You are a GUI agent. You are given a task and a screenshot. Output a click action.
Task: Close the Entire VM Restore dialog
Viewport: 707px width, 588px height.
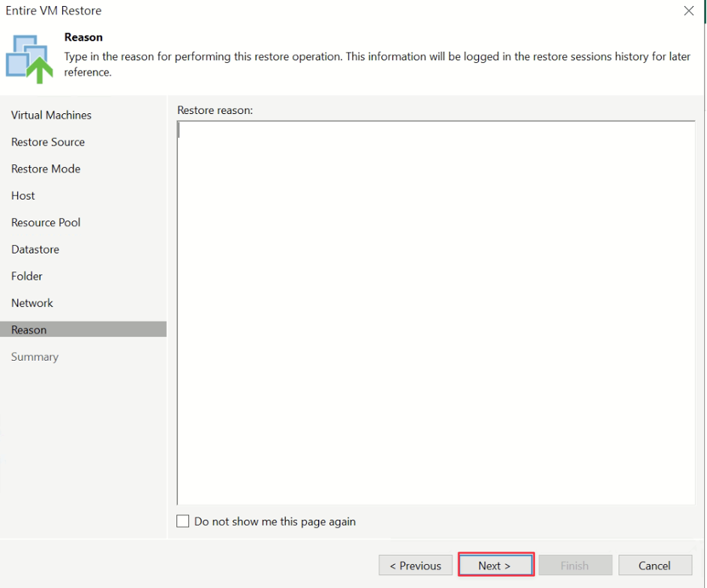[x=688, y=10]
